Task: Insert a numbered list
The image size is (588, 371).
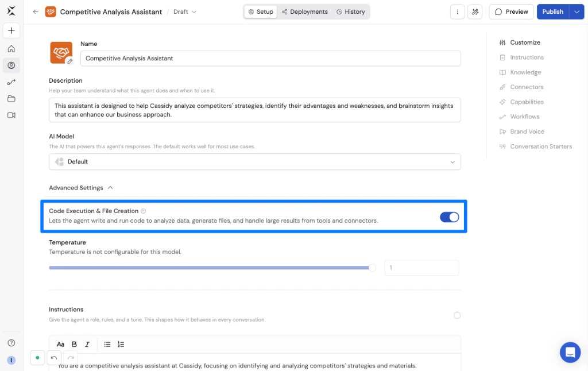Action: coord(121,344)
